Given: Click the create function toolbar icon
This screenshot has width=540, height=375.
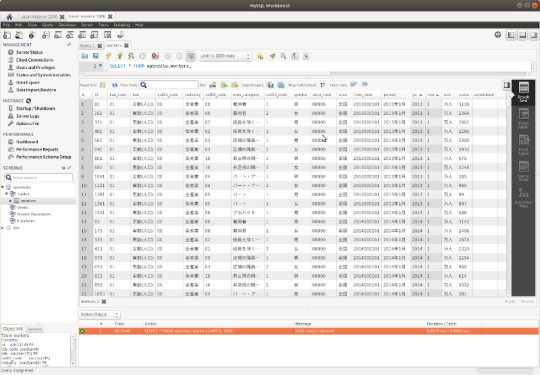Looking at the screenshot, I should point(94,35).
